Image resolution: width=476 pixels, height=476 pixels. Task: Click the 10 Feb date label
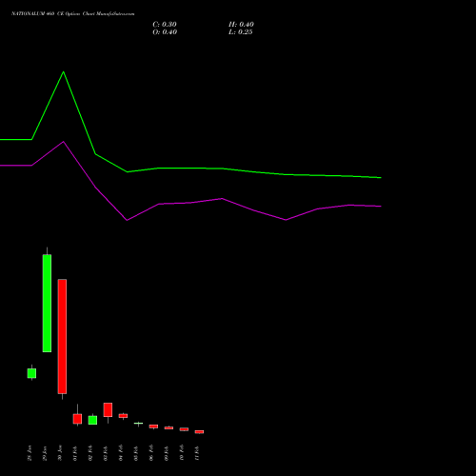coord(182,453)
